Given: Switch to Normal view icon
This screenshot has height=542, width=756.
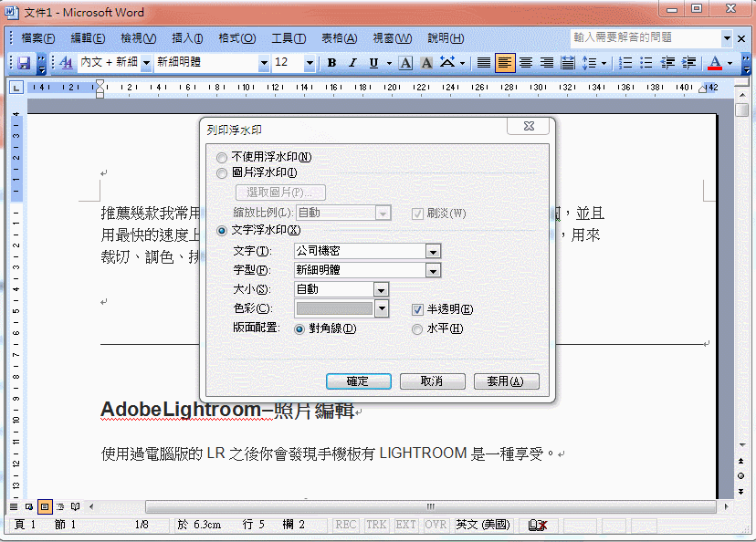Looking at the screenshot, I should (x=14, y=506).
